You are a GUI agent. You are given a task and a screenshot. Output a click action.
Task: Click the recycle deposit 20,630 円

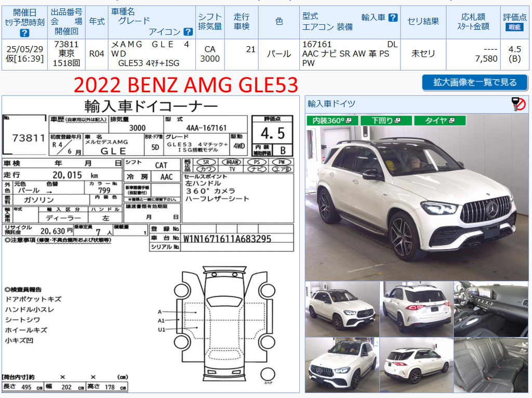[x=57, y=231]
